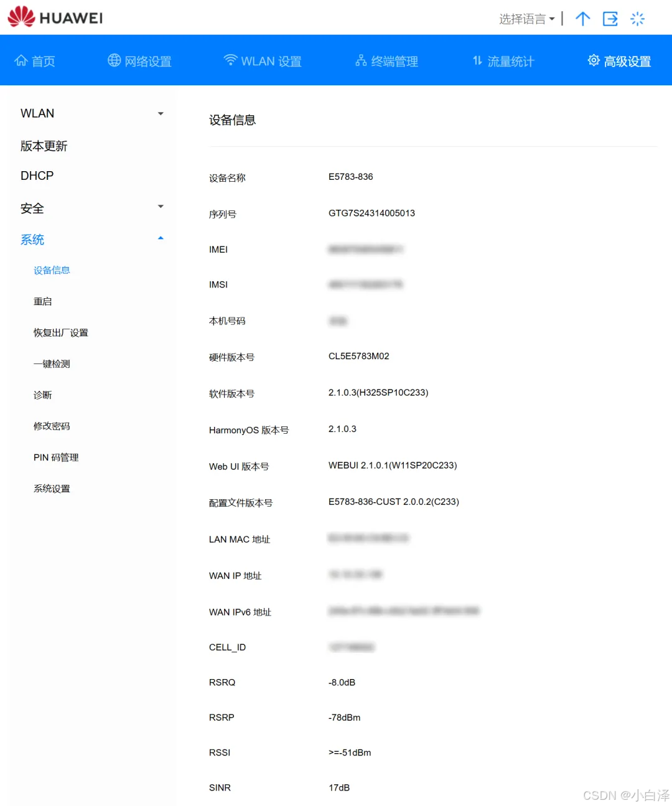Select WLAN in the sidebar
Screen dimensions: 672x806
coord(37,113)
